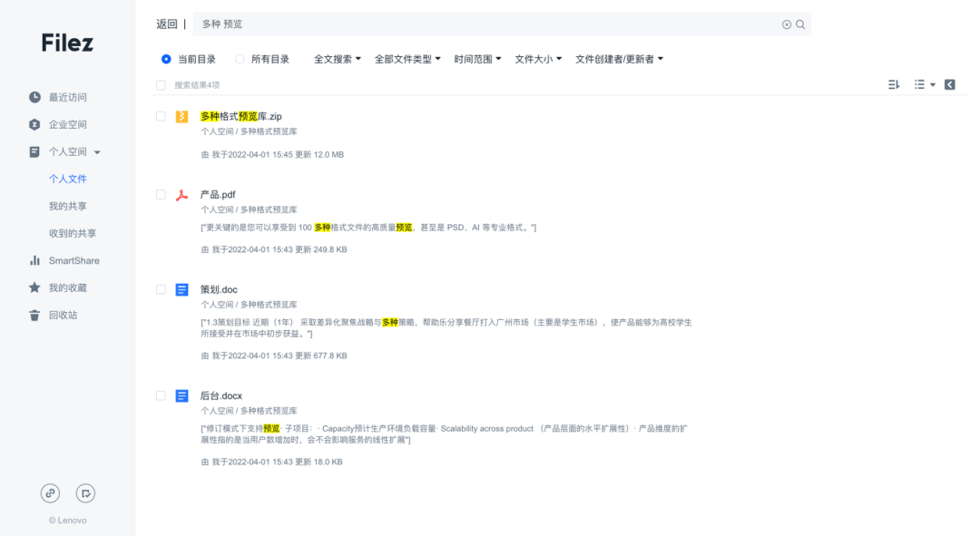Collapse the 个人空间 section chevron
980x536 pixels.
[x=98, y=151]
